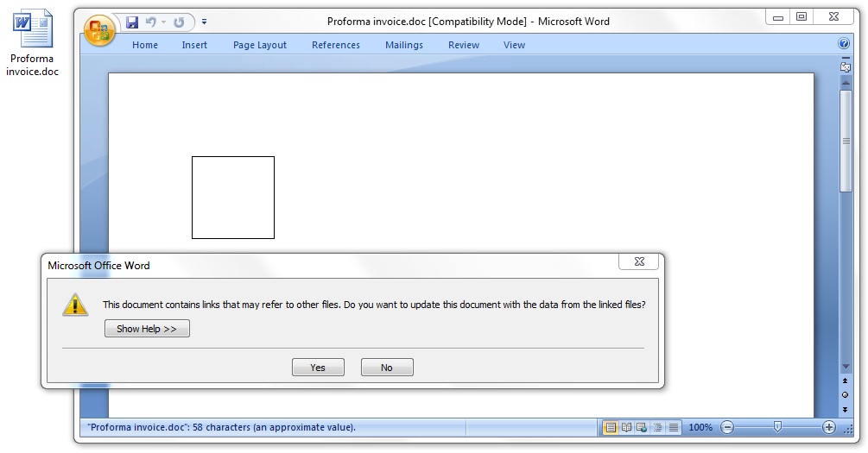The height and width of the screenshot is (453, 868).
Task: Click the 100% zoom level button
Action: tap(700, 427)
